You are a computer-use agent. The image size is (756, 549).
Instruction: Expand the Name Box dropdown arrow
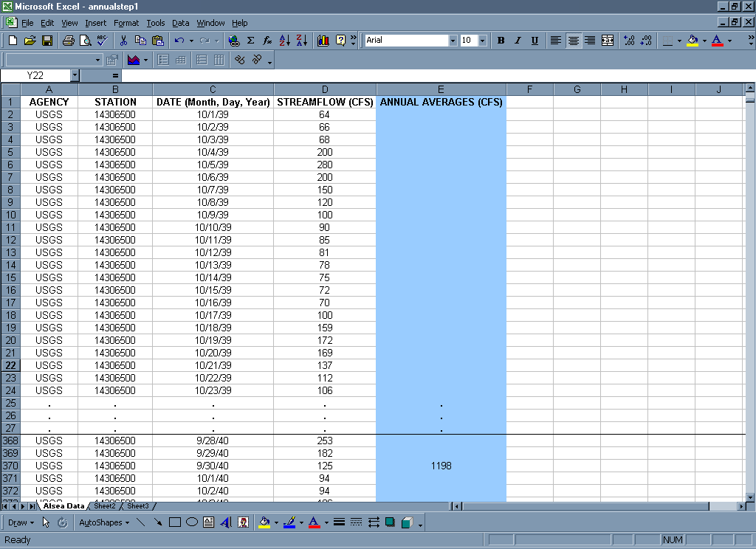[x=75, y=75]
